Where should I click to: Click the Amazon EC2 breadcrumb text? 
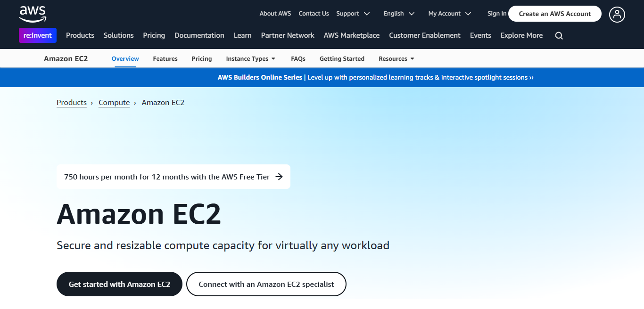pos(163,103)
